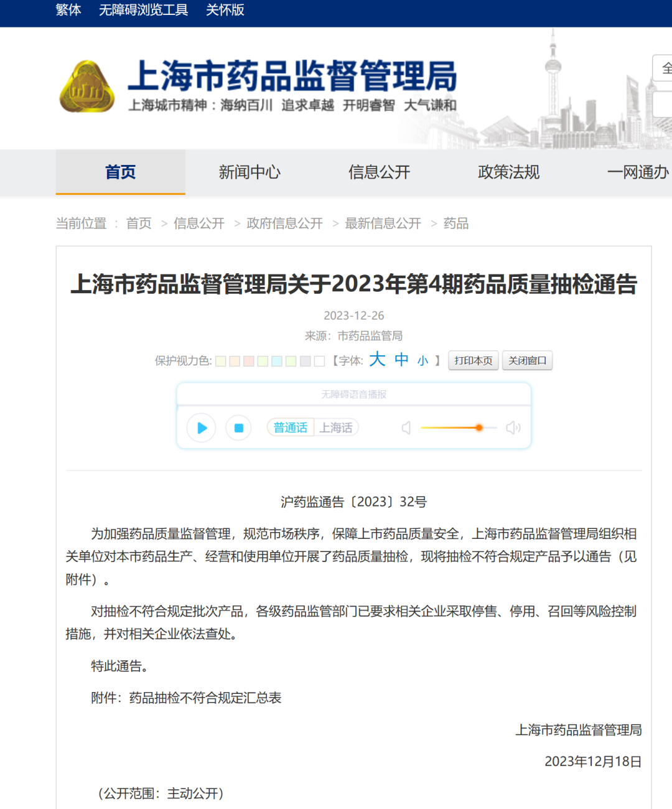Click the attachment line 药品抽检不符合规定汇总表
Image resolution: width=672 pixels, height=809 pixels.
205,698
